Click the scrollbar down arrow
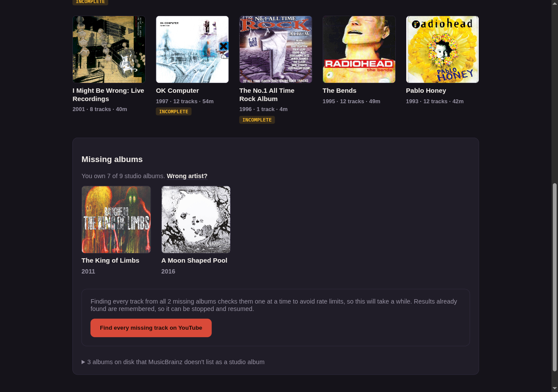Screen dimensions: 558x392 click(x=555, y=389)
